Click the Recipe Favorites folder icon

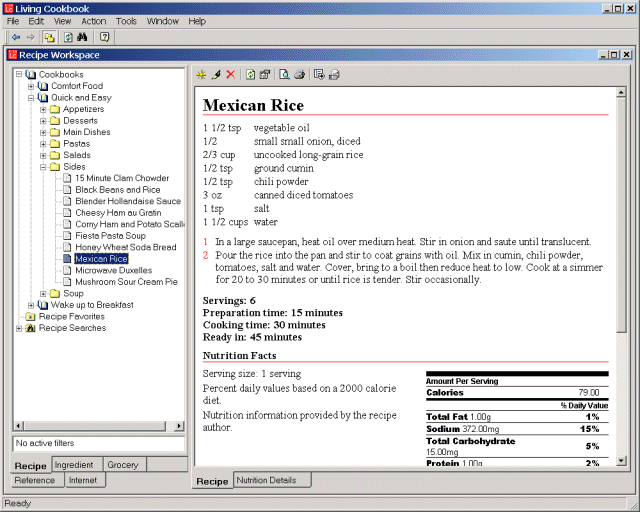[x=30, y=317]
